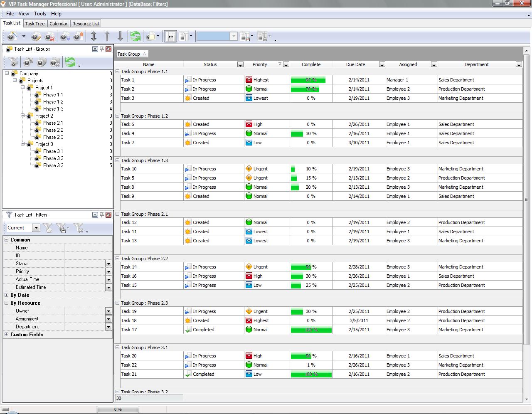Sort by the Department column header
Viewport: 532px width, 414px height.
[x=476, y=64]
